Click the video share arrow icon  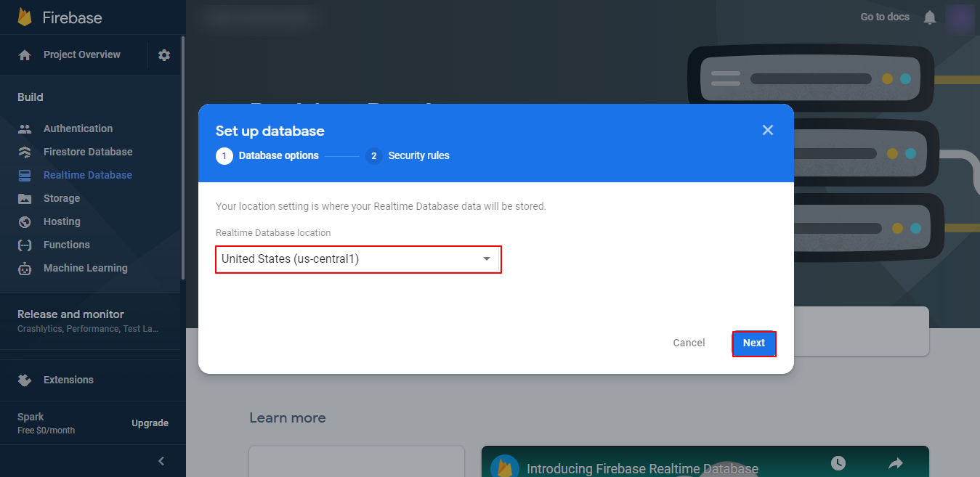tap(896, 462)
